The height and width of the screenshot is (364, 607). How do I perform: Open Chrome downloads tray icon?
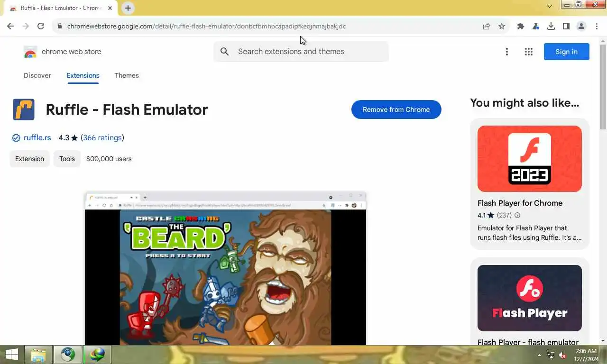[551, 26]
